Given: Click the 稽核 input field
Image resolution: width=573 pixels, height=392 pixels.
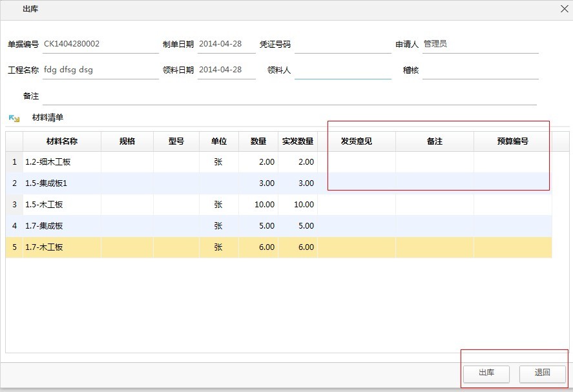Looking at the screenshot, I should tap(480, 70).
